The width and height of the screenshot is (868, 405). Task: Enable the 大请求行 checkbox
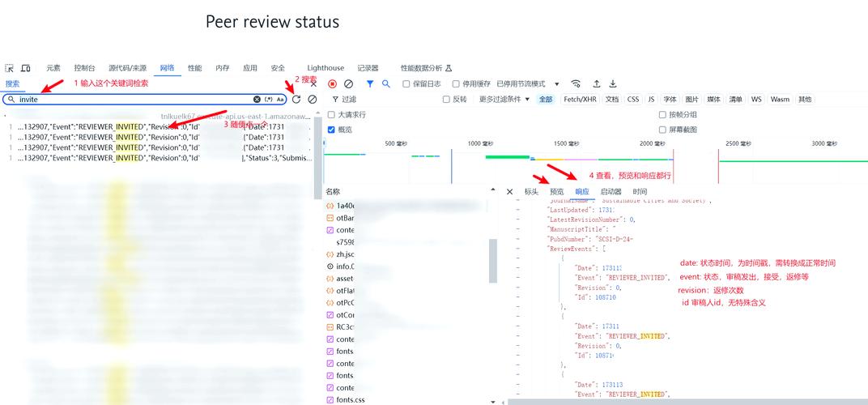click(331, 115)
